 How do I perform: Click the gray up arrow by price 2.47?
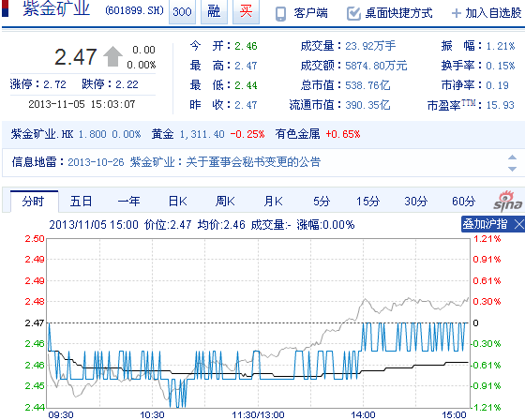(x=112, y=56)
